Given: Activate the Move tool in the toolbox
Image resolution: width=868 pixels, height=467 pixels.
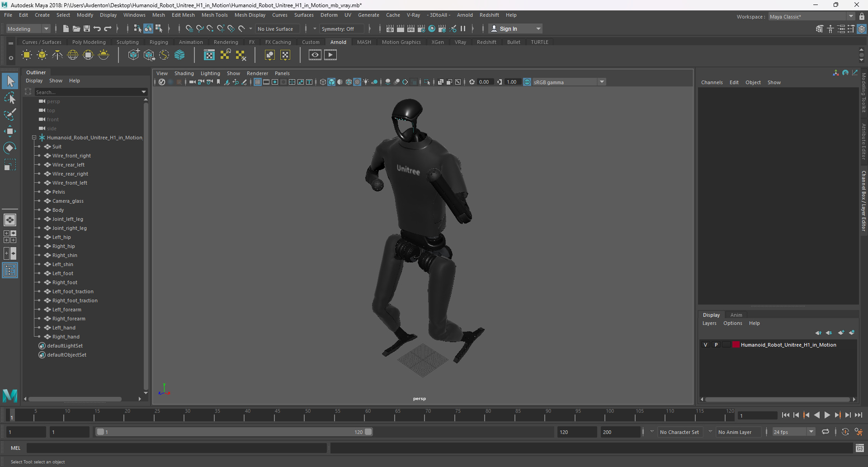Looking at the screenshot, I should click(x=10, y=131).
